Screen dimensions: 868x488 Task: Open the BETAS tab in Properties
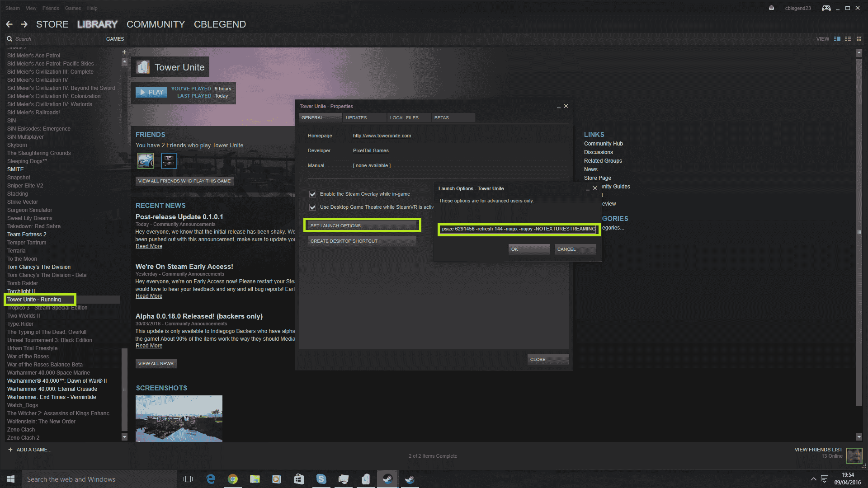tap(442, 117)
